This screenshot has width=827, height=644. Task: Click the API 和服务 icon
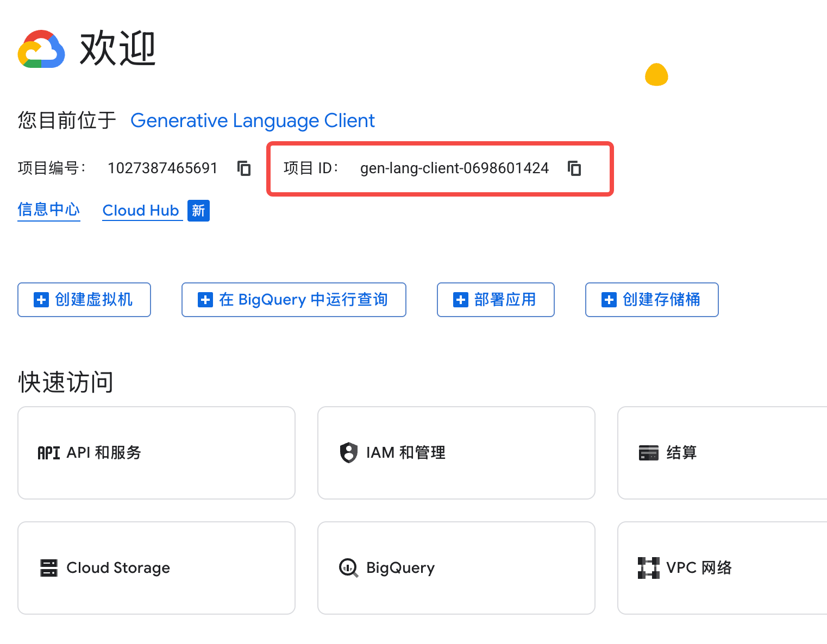tap(48, 452)
